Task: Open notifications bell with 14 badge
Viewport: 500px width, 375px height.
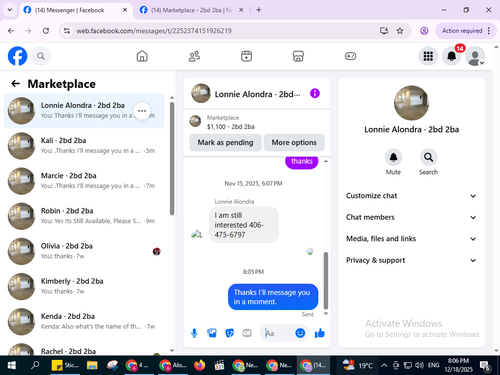Action: 452,56
